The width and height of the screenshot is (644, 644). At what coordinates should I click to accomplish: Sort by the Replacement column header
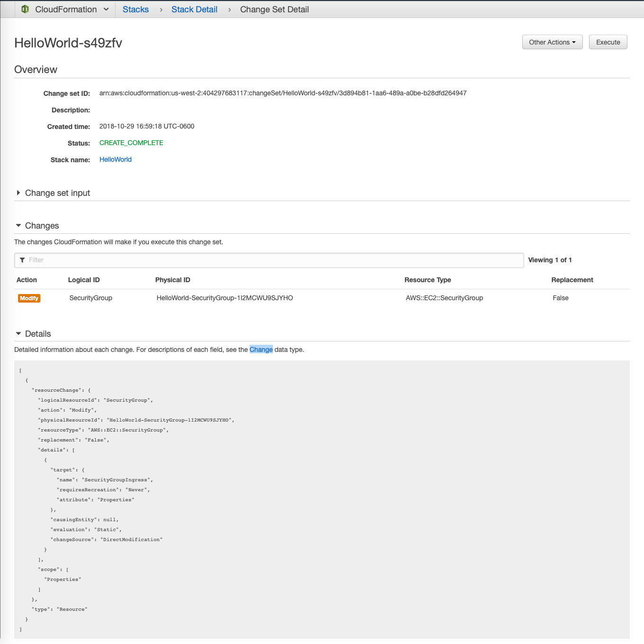click(x=572, y=280)
